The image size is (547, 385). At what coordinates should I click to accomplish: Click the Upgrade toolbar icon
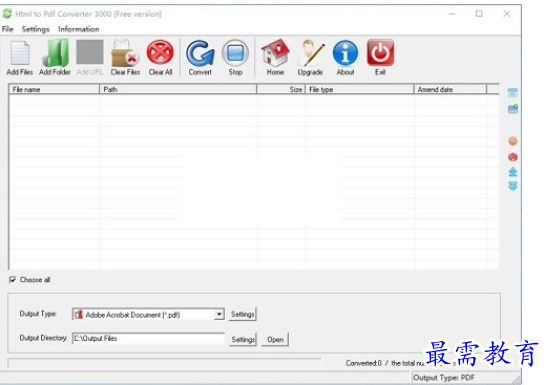click(x=310, y=53)
